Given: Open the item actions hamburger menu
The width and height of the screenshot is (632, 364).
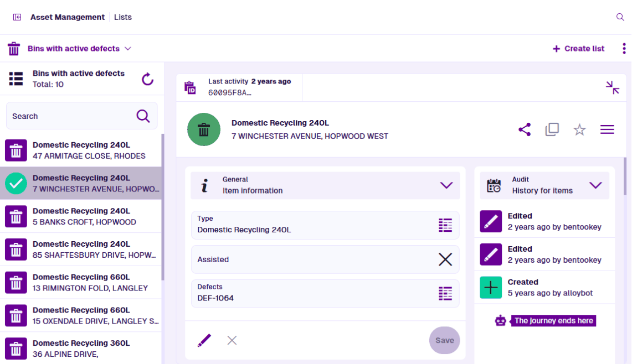Looking at the screenshot, I should 607,129.
